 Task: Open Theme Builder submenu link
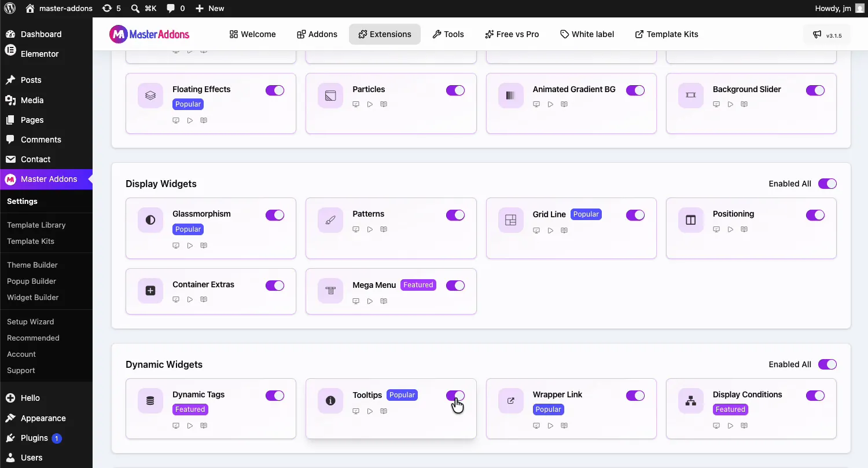click(x=32, y=265)
